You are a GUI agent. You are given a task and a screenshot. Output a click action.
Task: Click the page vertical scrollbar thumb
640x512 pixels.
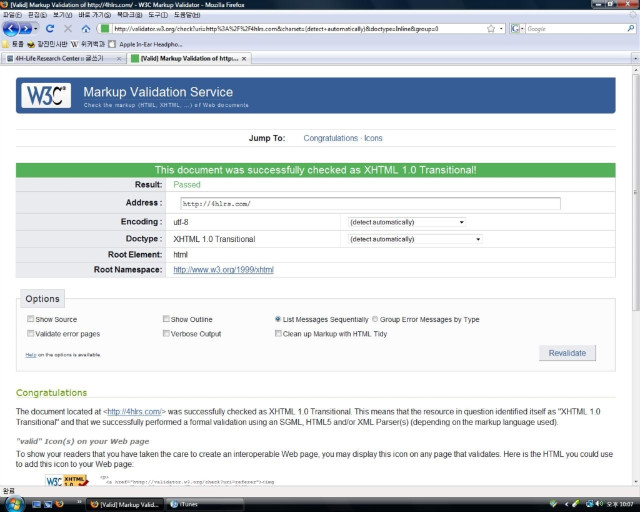pos(636,192)
